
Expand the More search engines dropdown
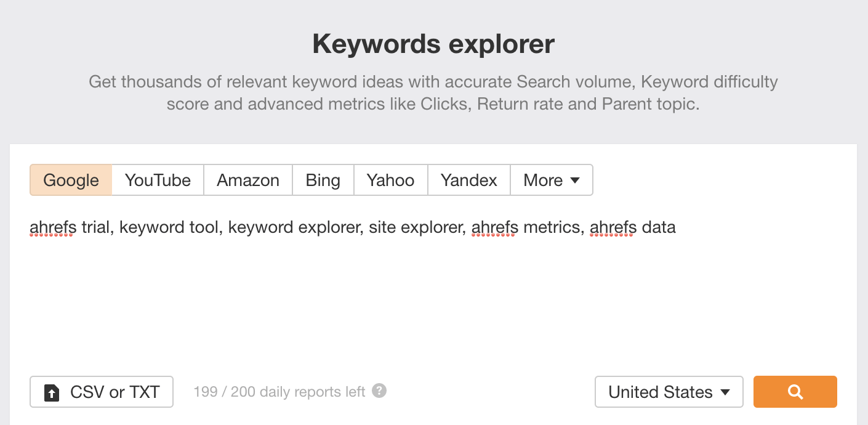click(551, 180)
